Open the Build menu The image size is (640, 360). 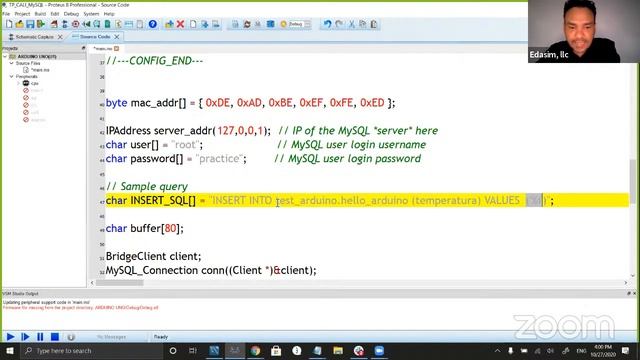40,14
